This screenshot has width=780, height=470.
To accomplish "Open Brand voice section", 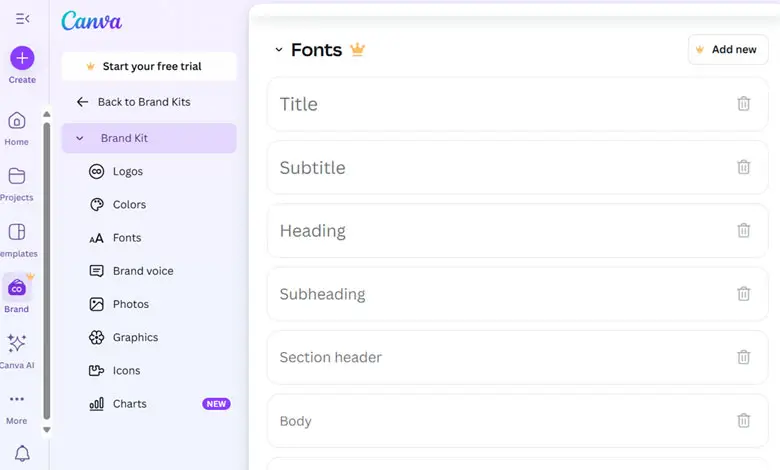I will (x=131, y=271).
